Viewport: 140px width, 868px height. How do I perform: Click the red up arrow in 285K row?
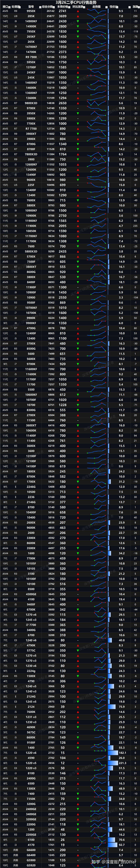[78, 16]
